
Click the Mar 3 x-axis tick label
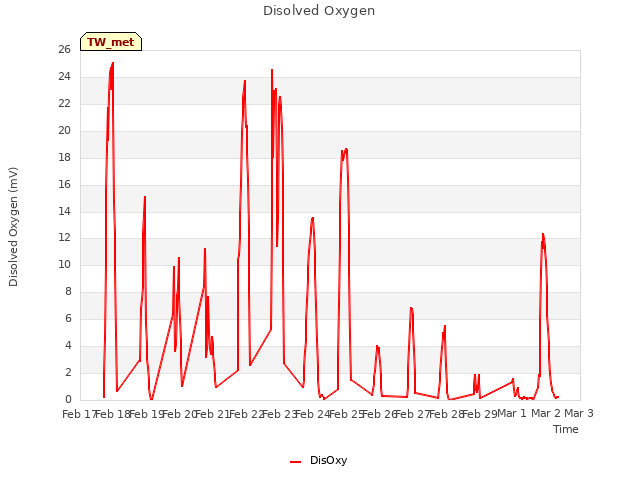click(x=579, y=413)
